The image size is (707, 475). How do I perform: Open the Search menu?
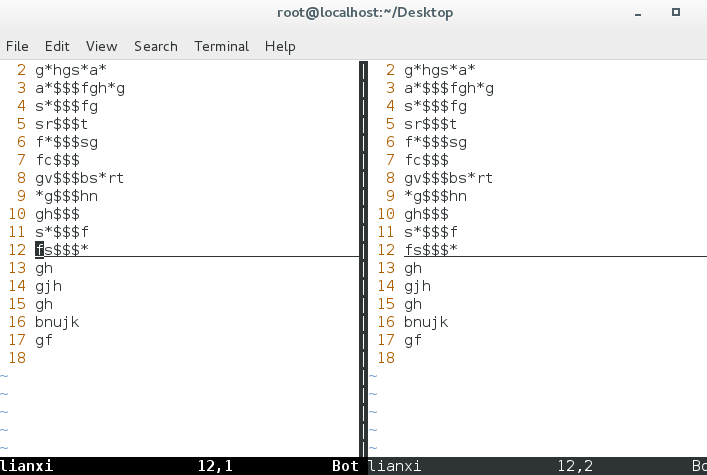(x=156, y=46)
